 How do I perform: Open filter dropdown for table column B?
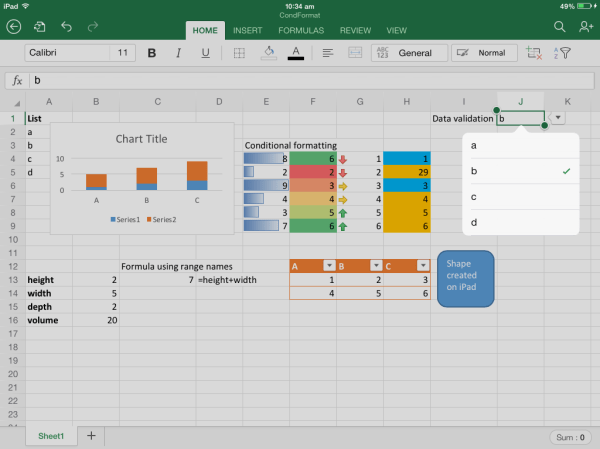coord(376,266)
